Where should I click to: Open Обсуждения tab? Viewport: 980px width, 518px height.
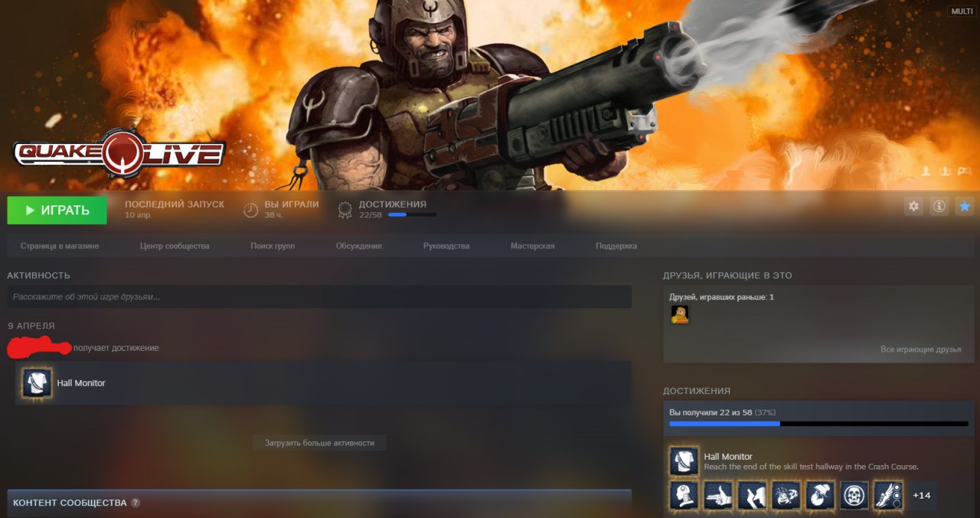pyautogui.click(x=358, y=246)
